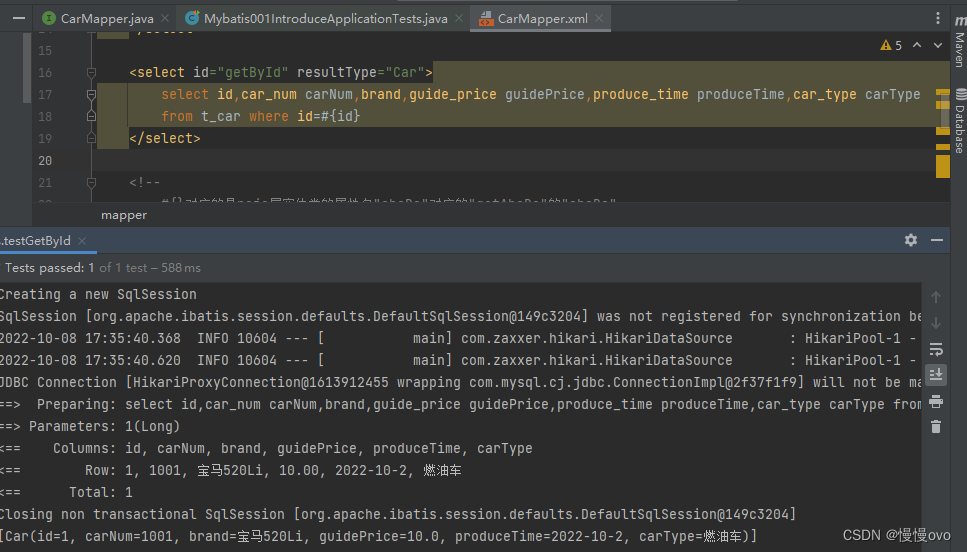Jump to the previous highlighted problem arrow
This screenshot has height=552, width=967.
(x=917, y=46)
